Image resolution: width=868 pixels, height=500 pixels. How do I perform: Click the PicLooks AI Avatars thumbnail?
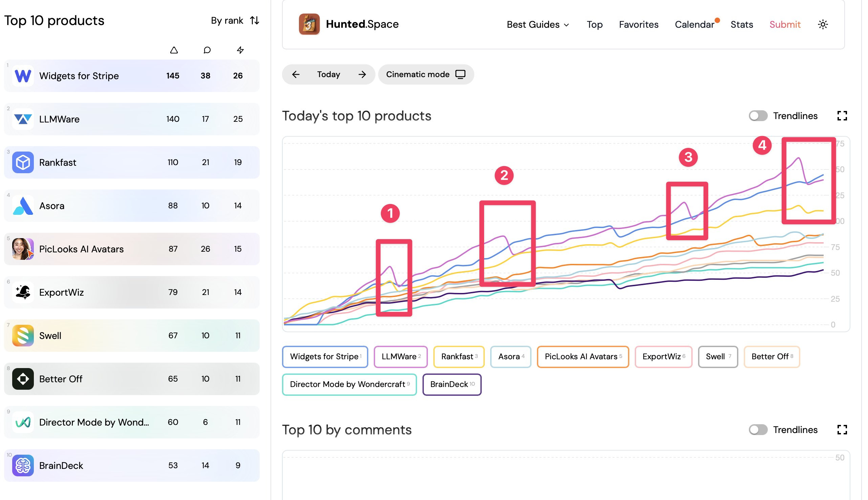[x=23, y=249]
